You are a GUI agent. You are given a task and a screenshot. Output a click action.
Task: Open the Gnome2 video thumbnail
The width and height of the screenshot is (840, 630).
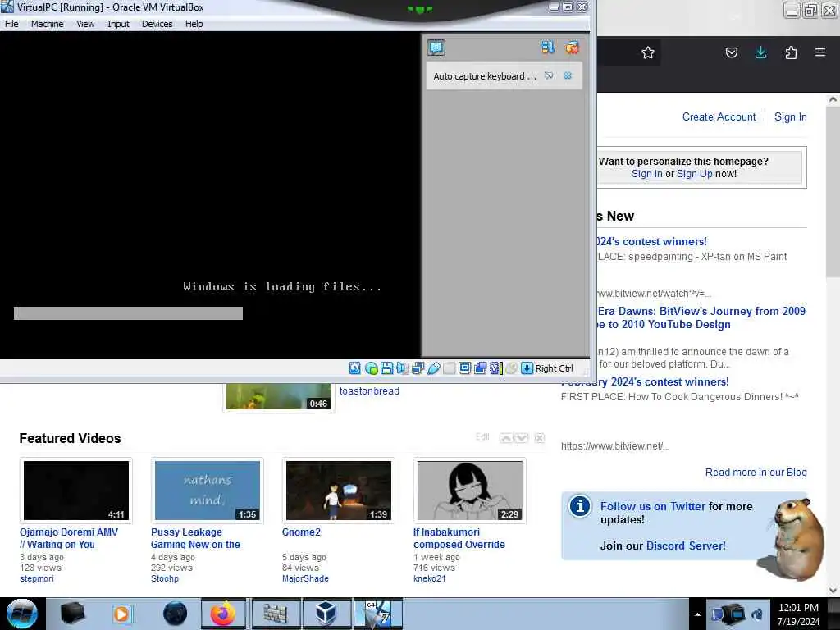coord(339,491)
